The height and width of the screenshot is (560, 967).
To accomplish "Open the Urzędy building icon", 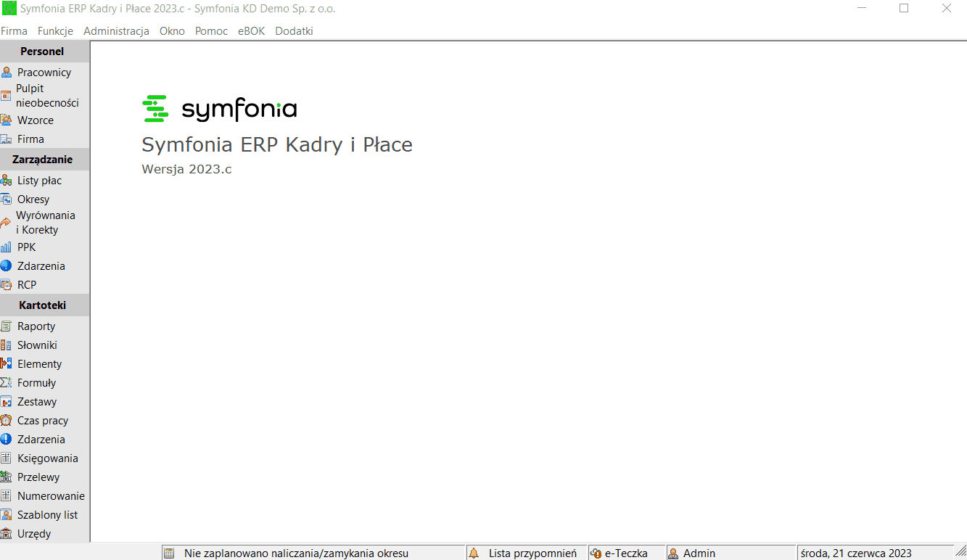I will (x=7, y=534).
